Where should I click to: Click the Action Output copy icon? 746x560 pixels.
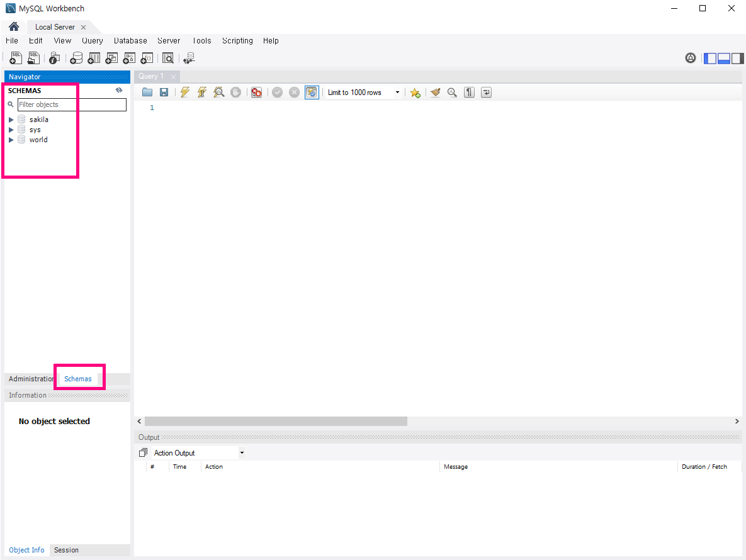[143, 452]
